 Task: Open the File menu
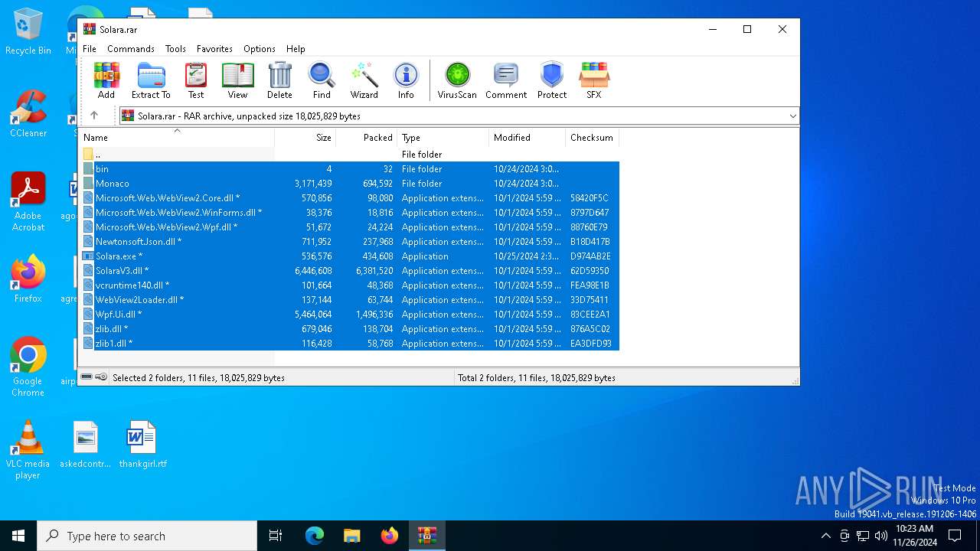tap(90, 48)
